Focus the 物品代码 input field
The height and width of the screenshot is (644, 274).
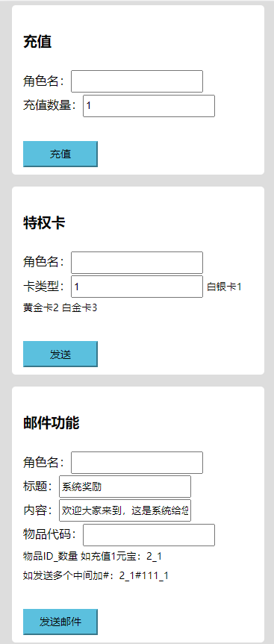pos(149,535)
